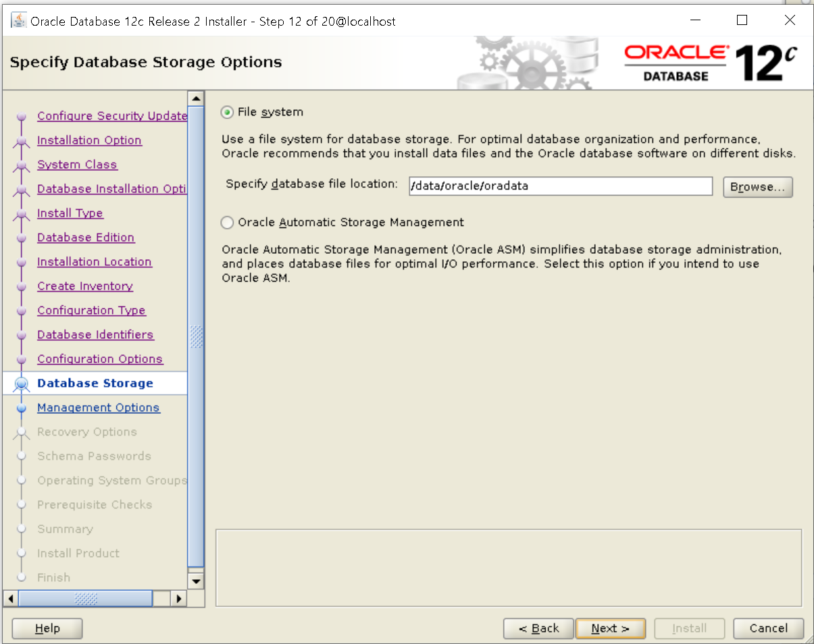The image size is (814, 644).
Task: Click the Help button
Action: [47, 628]
